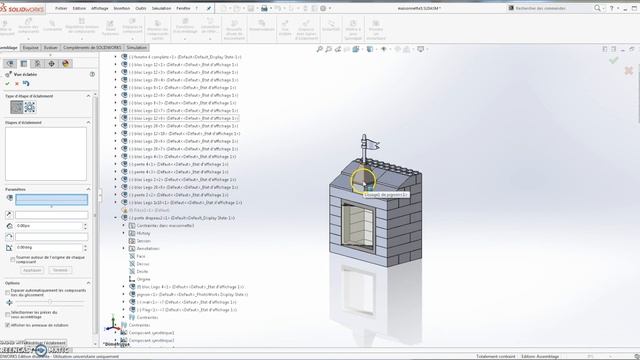640x360 pixels.
Task: Click the Appliquer button
Action: coord(32,270)
